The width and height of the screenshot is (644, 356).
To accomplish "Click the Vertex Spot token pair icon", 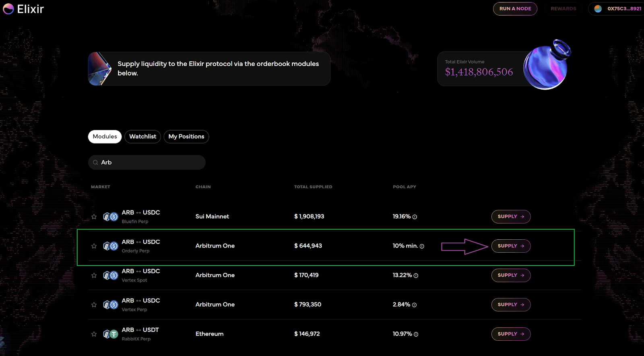I will (x=110, y=276).
